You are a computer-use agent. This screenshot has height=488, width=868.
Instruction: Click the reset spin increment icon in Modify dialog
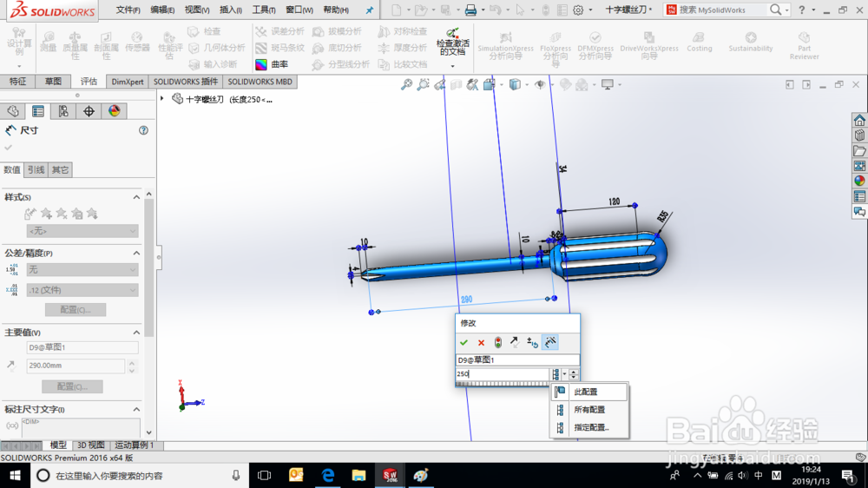(533, 342)
